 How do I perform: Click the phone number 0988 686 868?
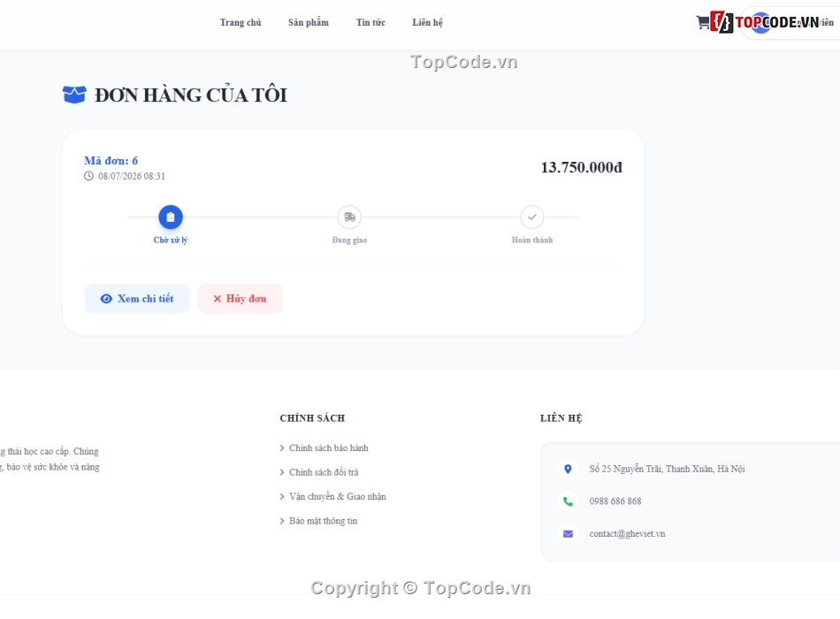pyautogui.click(x=615, y=501)
